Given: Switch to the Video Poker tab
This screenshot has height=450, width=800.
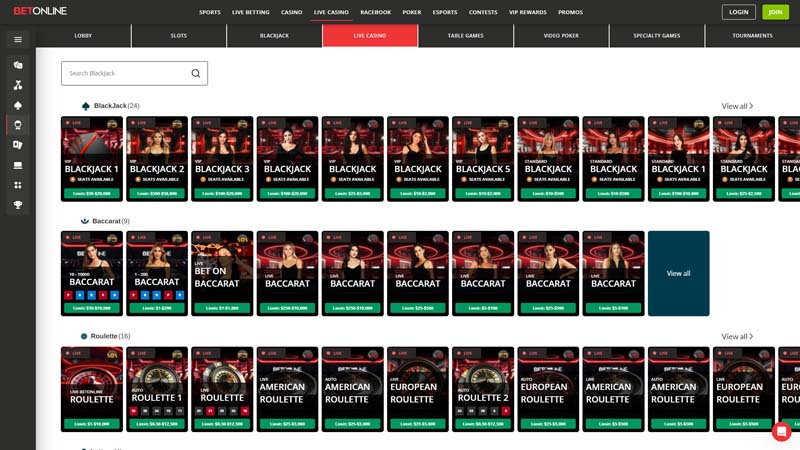Looking at the screenshot, I should (561, 36).
